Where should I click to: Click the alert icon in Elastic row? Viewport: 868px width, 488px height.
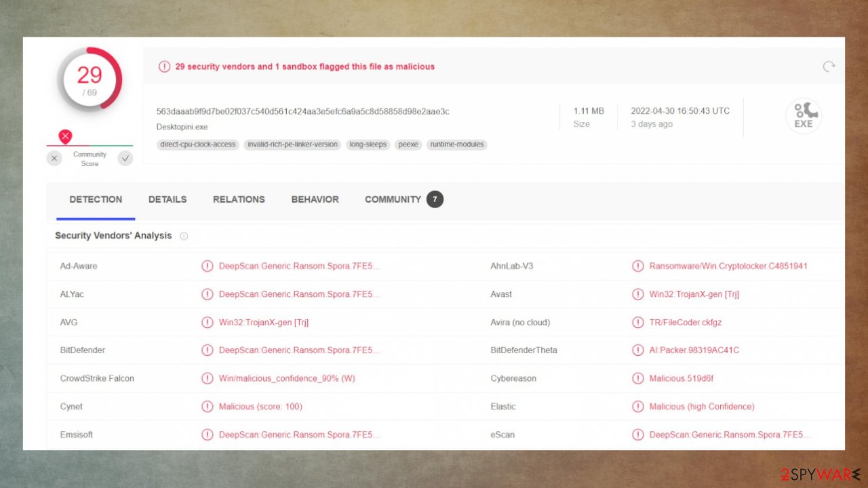pyautogui.click(x=637, y=407)
